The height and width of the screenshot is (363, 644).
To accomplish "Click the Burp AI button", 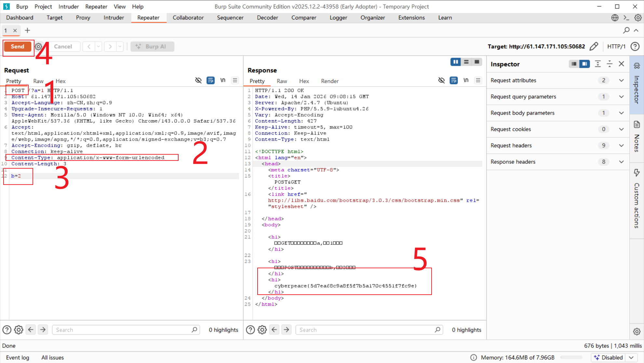I will pos(152,47).
